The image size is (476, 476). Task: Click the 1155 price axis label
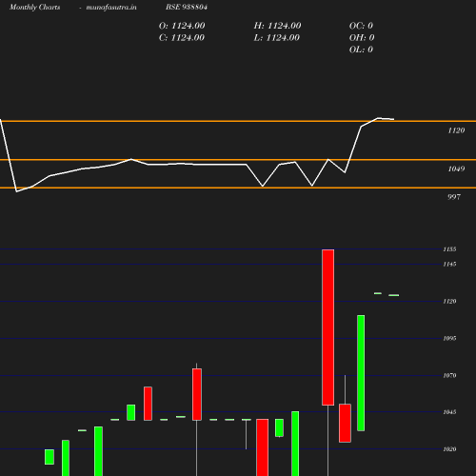[450, 249]
